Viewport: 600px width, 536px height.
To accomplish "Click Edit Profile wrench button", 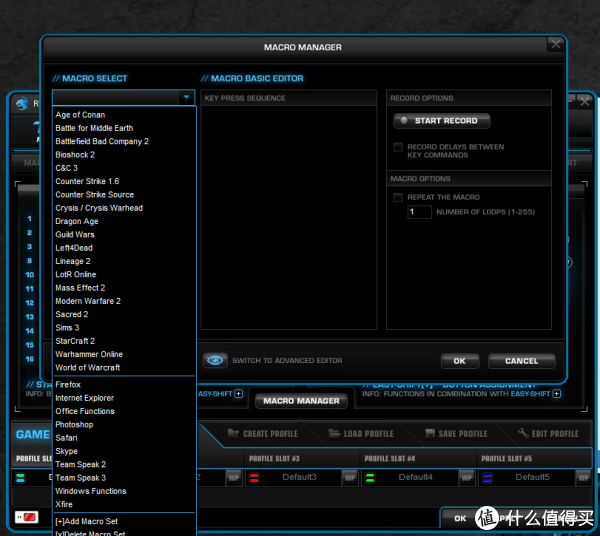I will [548, 433].
